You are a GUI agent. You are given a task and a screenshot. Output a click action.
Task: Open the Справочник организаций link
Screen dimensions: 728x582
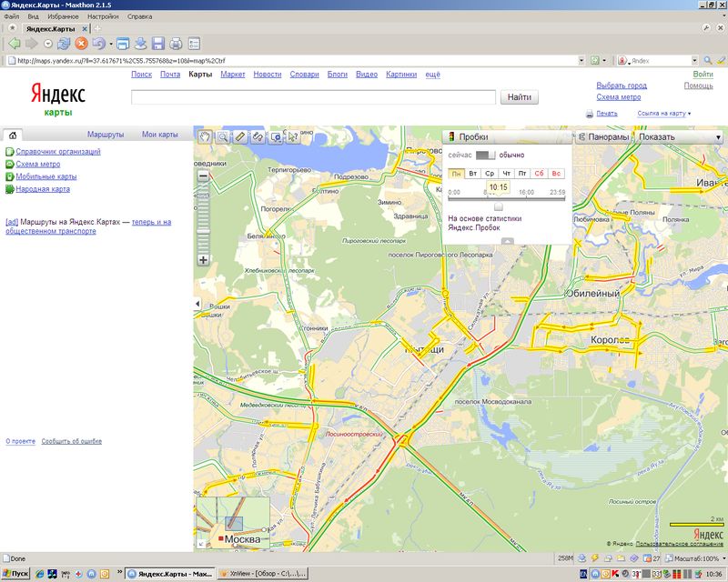pos(58,151)
